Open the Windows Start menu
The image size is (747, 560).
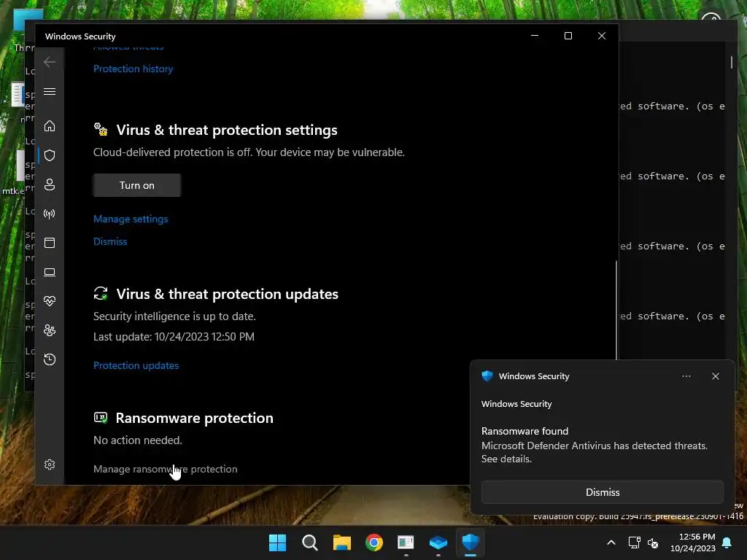277,542
